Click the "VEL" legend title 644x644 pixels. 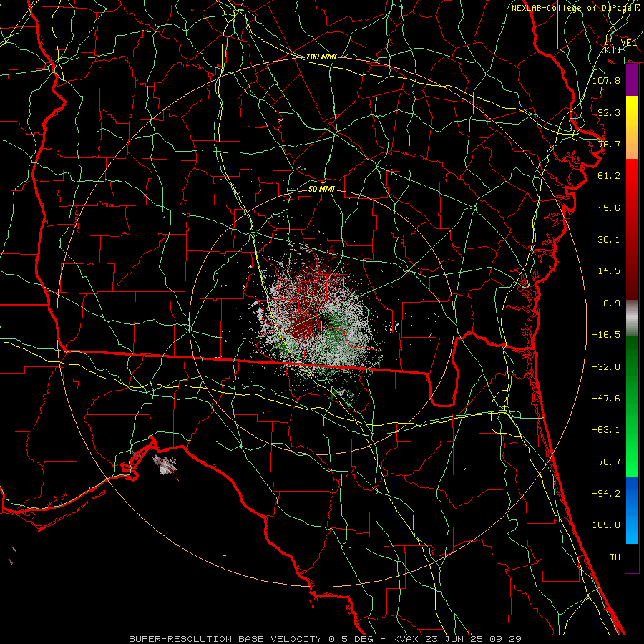coord(628,42)
